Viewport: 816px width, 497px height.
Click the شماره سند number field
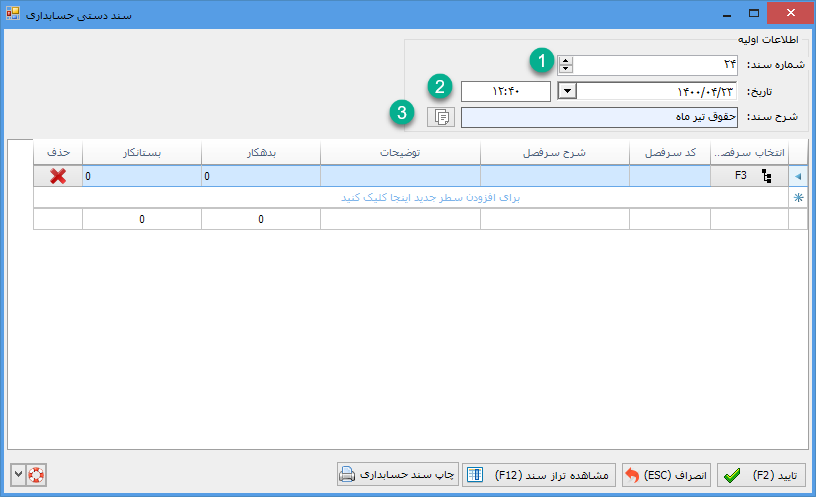pyautogui.click(x=655, y=65)
